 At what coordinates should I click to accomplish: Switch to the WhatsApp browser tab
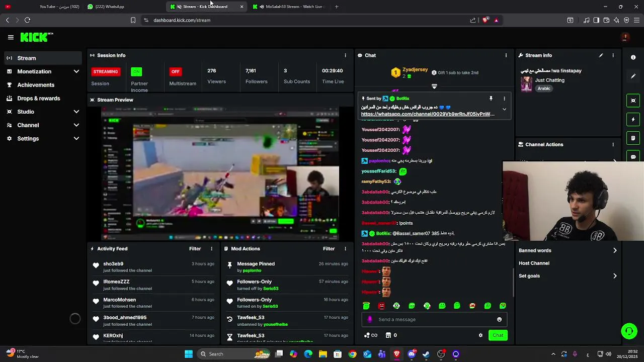[123, 7]
